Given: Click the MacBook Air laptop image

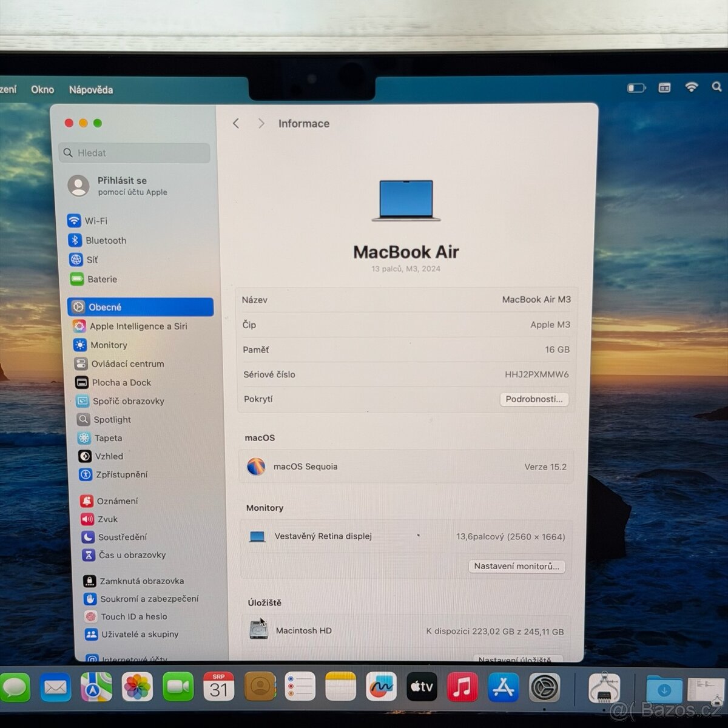Looking at the screenshot, I should 406,200.
